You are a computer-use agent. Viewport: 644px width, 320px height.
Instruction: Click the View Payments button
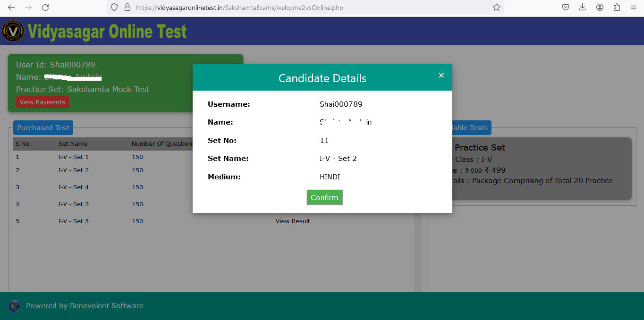coord(42,102)
